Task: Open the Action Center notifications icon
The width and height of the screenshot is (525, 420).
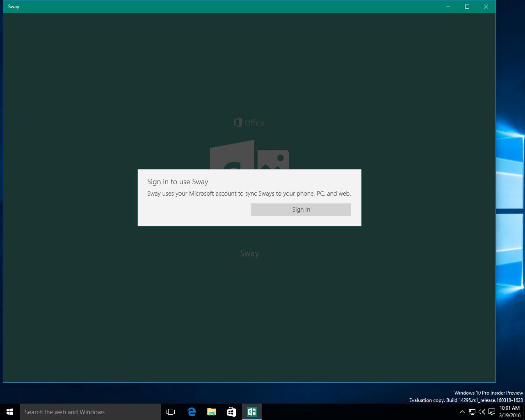Action: pyautogui.click(x=491, y=412)
